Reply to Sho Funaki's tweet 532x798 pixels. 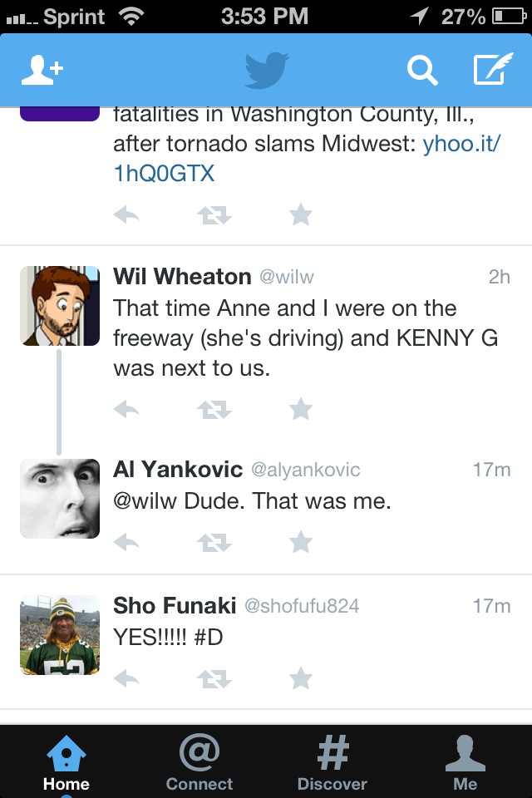[x=126, y=679]
